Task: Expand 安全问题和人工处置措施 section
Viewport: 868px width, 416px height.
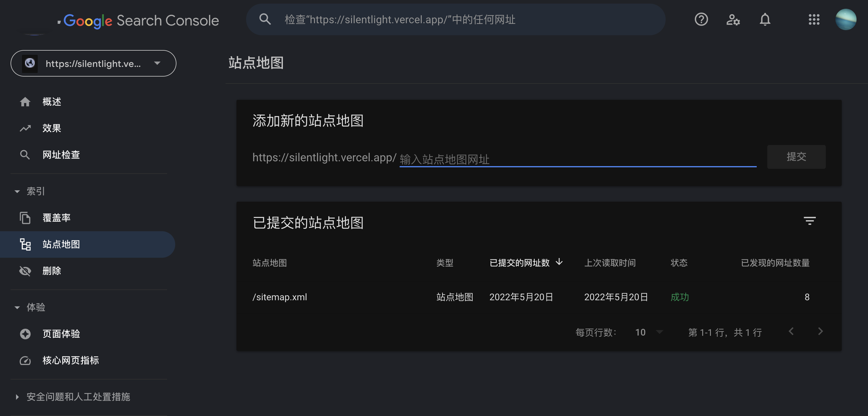Action: coord(72,397)
